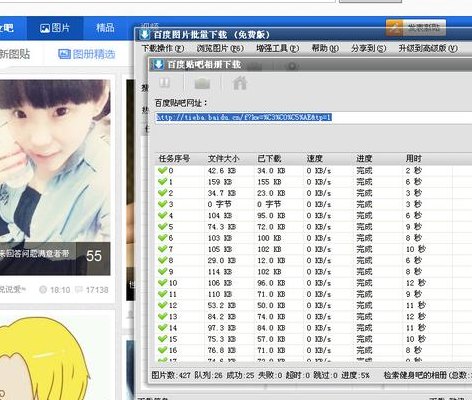Open the 帮助(H) menu
The width and height of the screenshot is (472, 400).
coord(325,48)
